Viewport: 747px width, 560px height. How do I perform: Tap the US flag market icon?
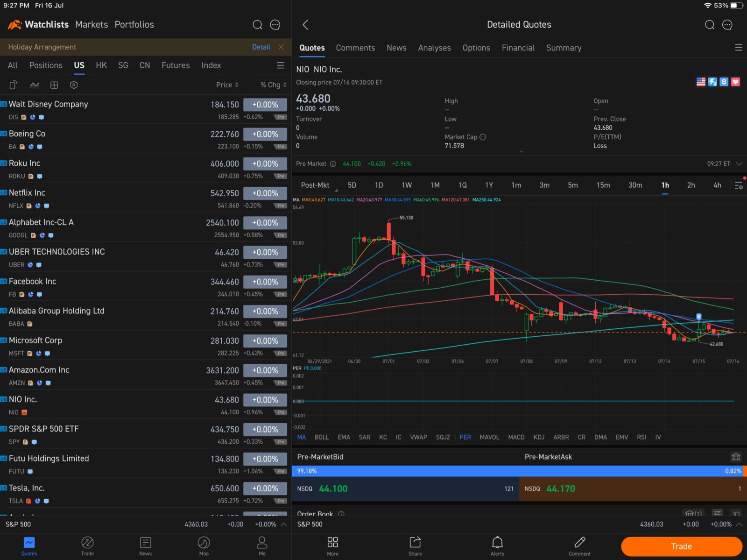[x=701, y=82]
